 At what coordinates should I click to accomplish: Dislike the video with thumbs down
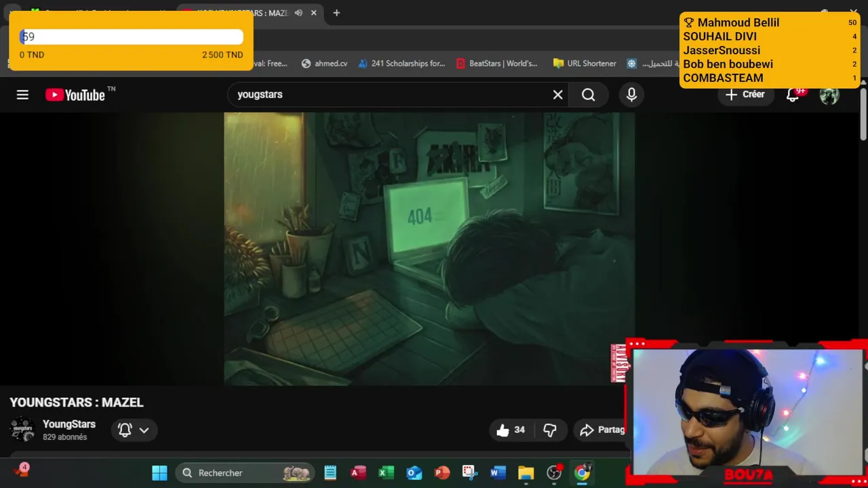click(550, 430)
